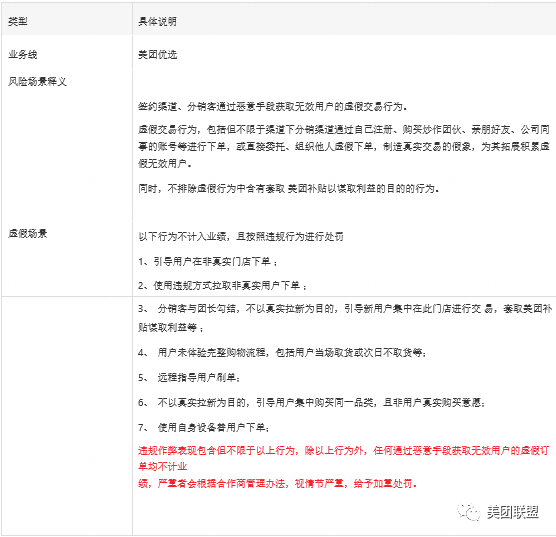556x537 pixels.
Task: Click item 1 引导用户在非真实门店下单
Action: point(208,261)
